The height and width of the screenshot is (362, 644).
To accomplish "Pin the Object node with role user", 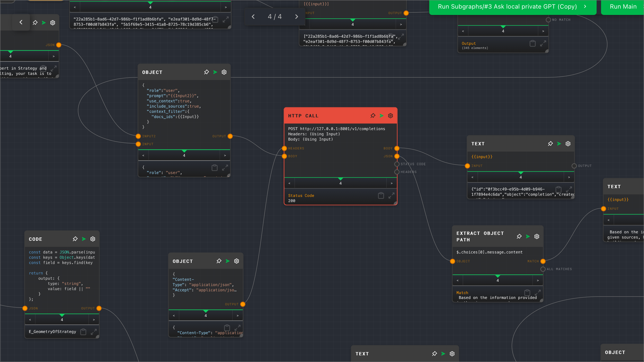I will [206, 72].
